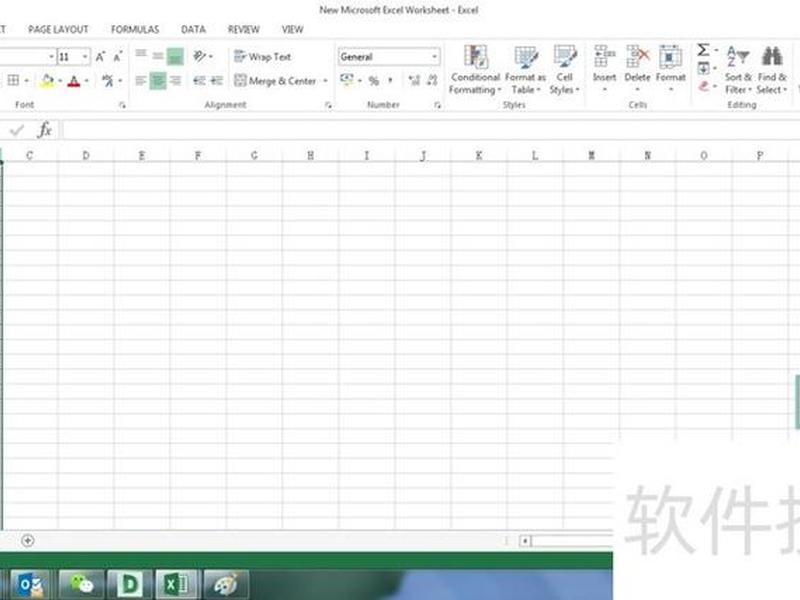Screen dimensions: 800x600
Task: Toggle Align Right
Action: [x=175, y=81]
